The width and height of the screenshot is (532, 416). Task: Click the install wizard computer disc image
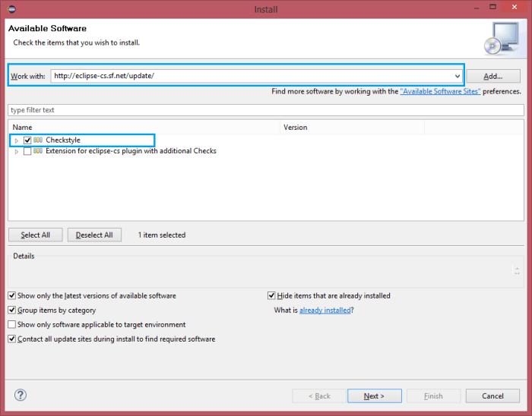point(502,38)
